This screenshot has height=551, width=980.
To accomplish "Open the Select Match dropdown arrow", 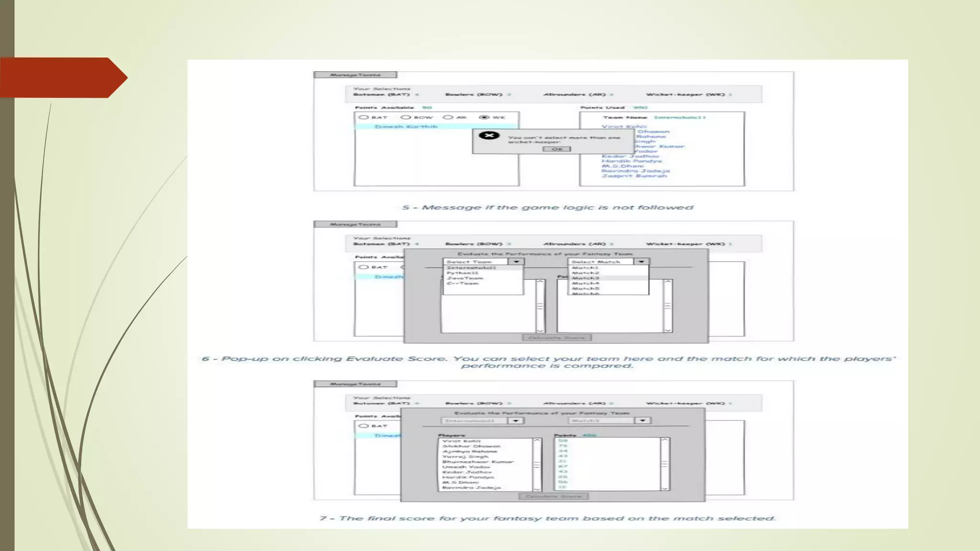I will 641,262.
